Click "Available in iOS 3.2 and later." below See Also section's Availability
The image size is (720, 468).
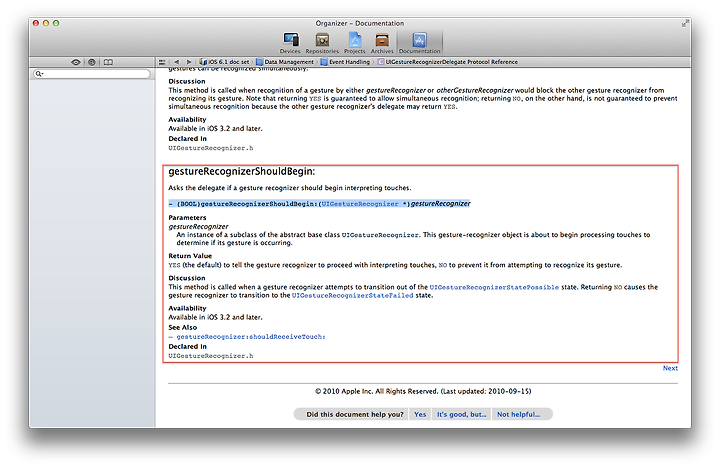[215, 317]
